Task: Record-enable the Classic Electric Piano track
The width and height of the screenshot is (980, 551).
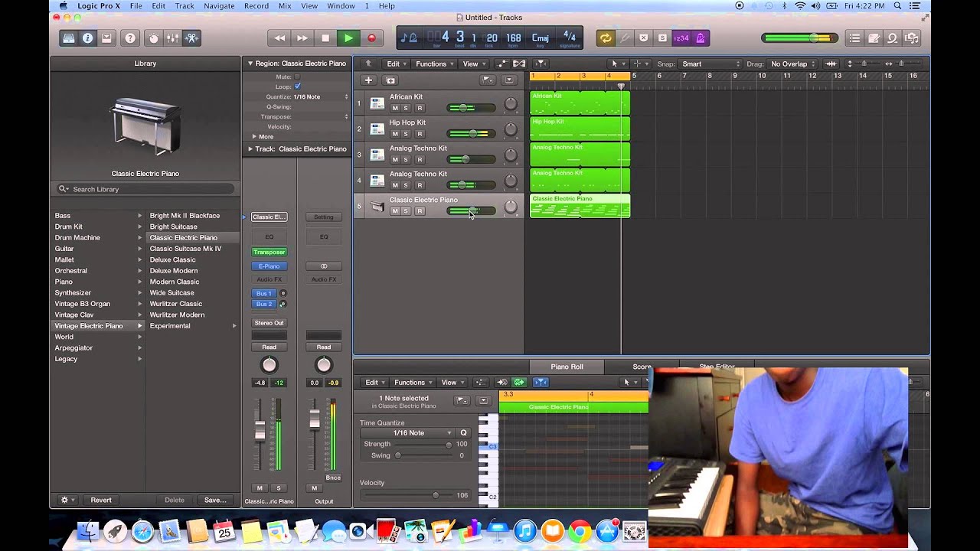Action: click(419, 211)
